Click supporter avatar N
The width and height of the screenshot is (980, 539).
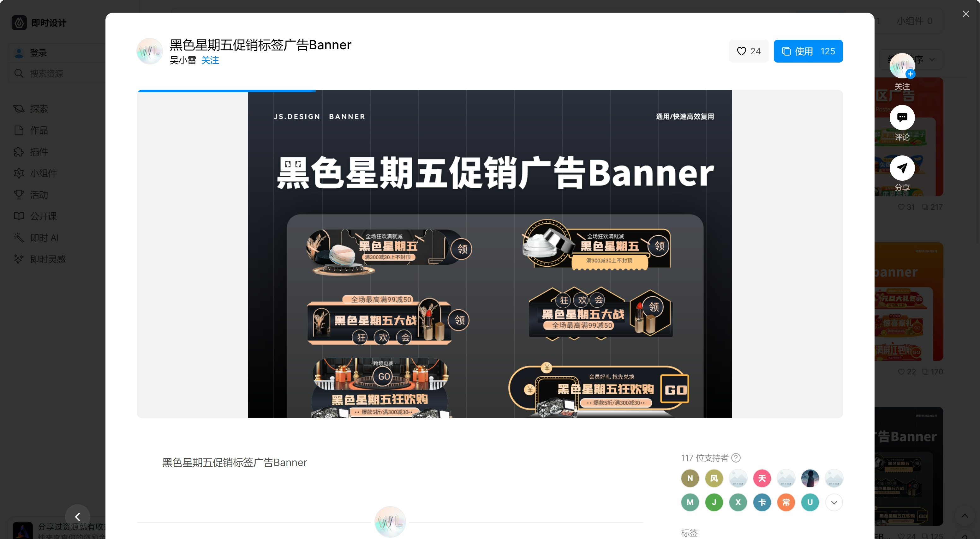pos(690,478)
